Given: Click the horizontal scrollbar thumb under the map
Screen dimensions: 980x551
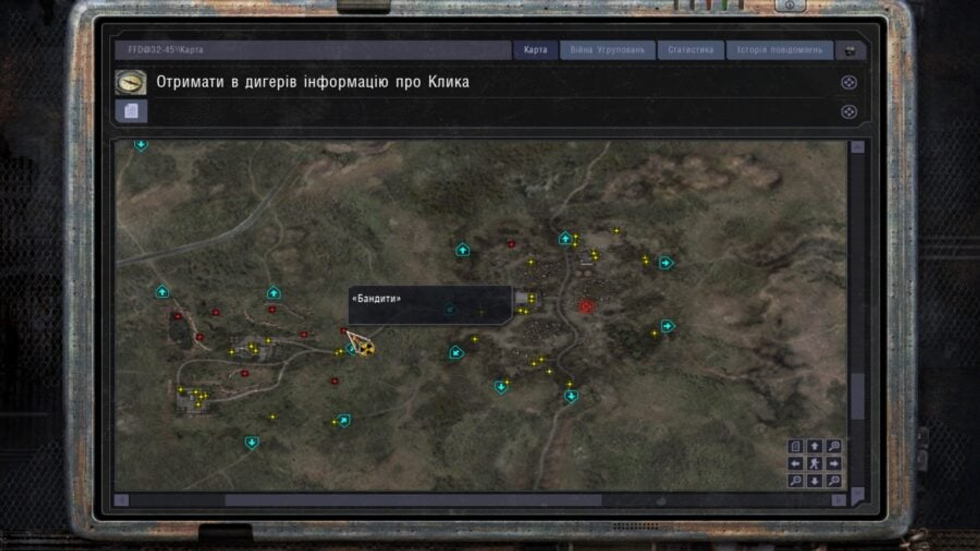Looking at the screenshot, I should coord(413,500).
